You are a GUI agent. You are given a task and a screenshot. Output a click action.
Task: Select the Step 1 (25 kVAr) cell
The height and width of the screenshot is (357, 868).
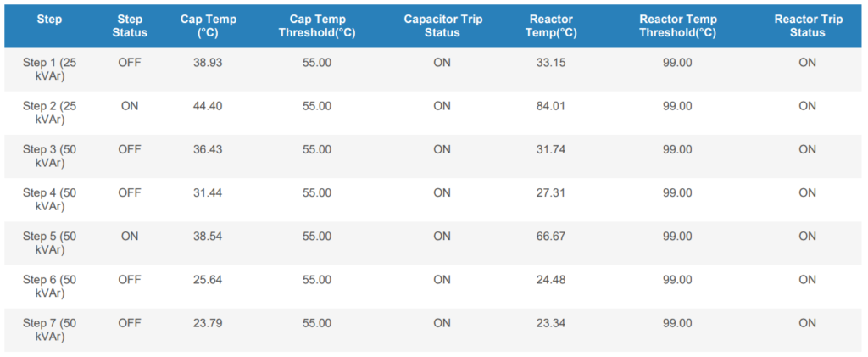tap(49, 70)
